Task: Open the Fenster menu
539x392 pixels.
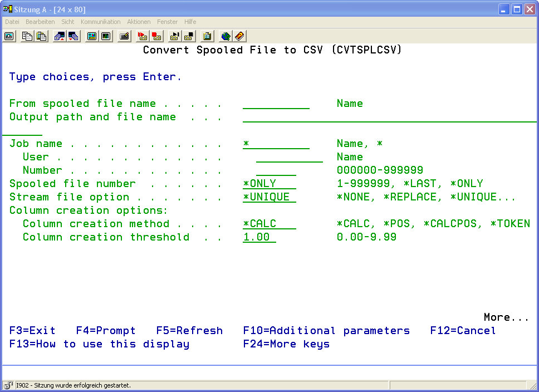Action: [167, 22]
